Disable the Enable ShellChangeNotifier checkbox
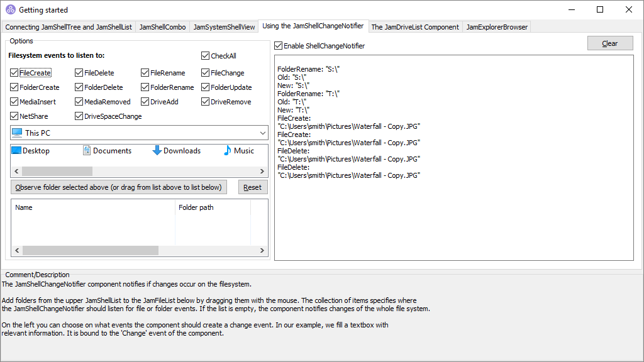The image size is (644, 362). point(277,45)
